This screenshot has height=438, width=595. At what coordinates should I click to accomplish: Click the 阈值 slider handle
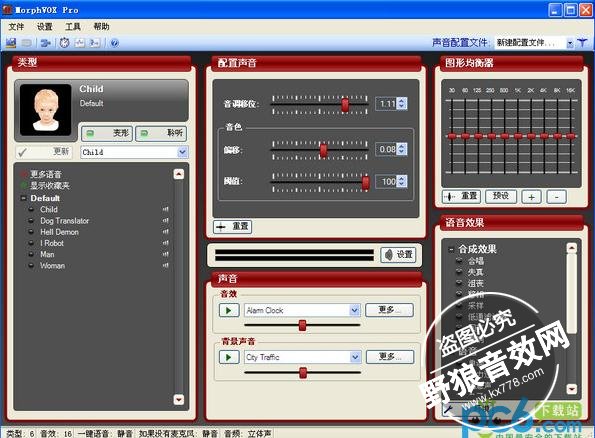pyautogui.click(x=365, y=182)
